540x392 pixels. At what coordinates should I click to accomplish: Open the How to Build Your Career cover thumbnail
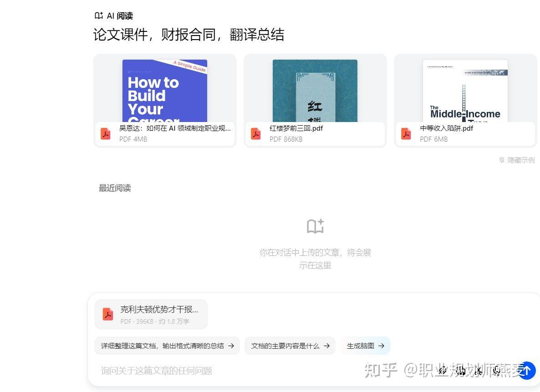pos(165,91)
